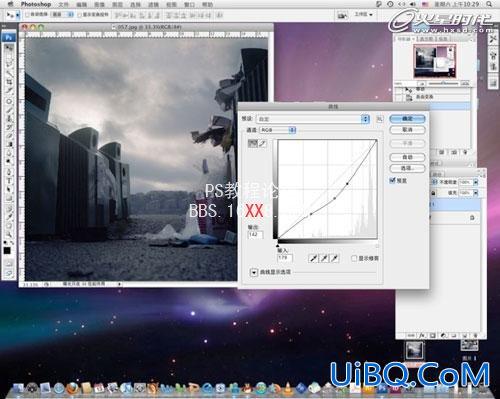Select the Gradient tool in the toolbox

9,145
